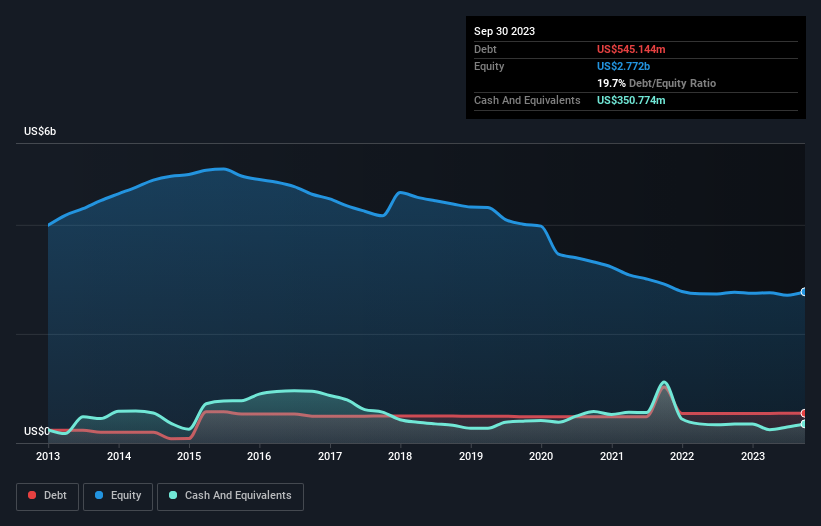Viewport: 821px width, 526px height.
Task: Click the cash spike peak in late 2021
Action: click(664, 382)
